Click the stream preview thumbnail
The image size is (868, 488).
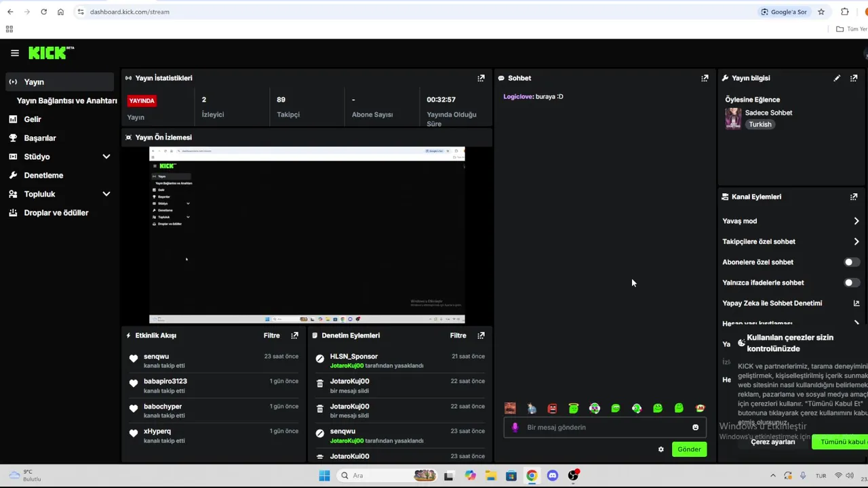click(x=307, y=235)
